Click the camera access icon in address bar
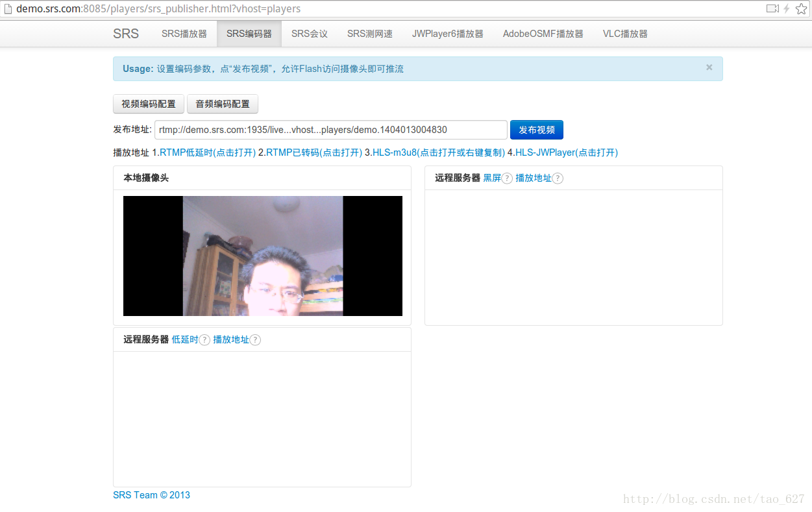Image resolution: width=812 pixels, height=512 pixels. pos(772,9)
